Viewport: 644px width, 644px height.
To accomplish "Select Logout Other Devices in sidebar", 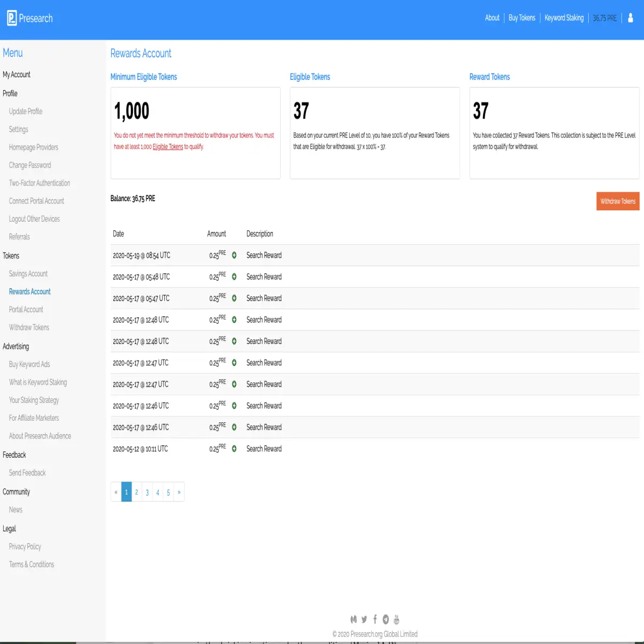I will [x=34, y=219].
